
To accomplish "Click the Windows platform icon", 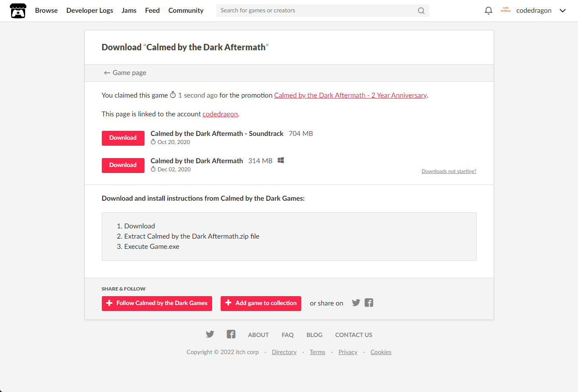I will [x=281, y=160].
